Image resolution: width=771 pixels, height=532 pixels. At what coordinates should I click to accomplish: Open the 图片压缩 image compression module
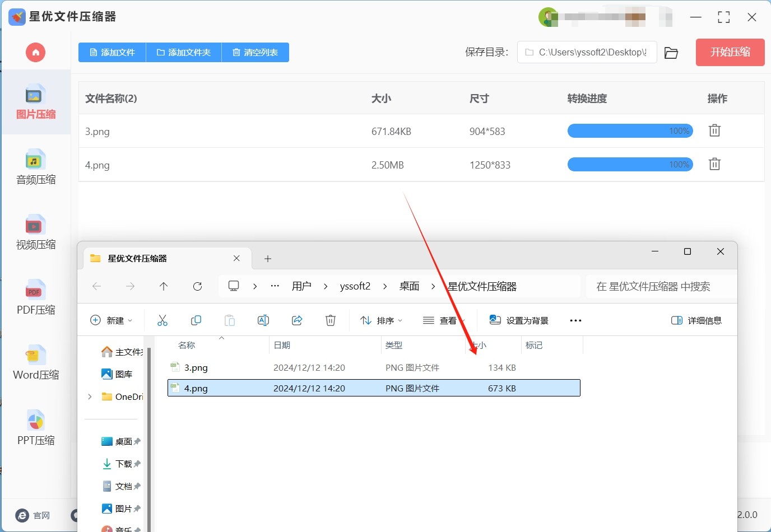[35, 102]
